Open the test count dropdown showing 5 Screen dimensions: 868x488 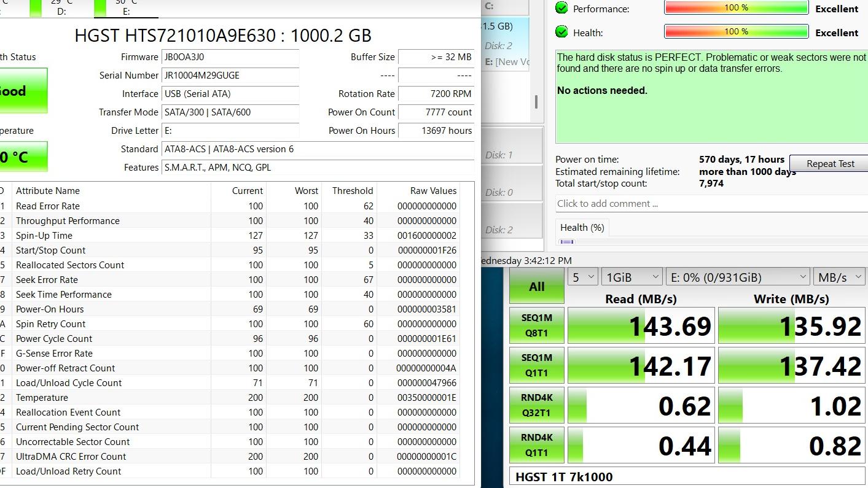(x=582, y=277)
